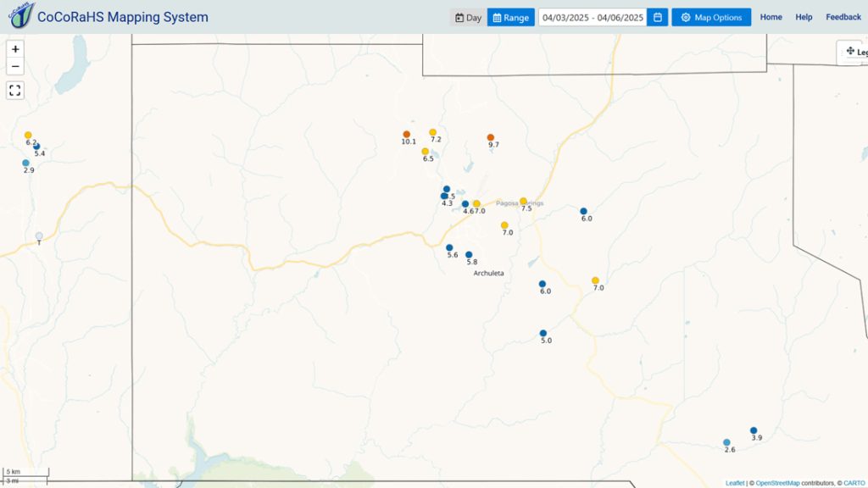
Task: Click the CoCoRaHS logo icon
Action: [21, 15]
